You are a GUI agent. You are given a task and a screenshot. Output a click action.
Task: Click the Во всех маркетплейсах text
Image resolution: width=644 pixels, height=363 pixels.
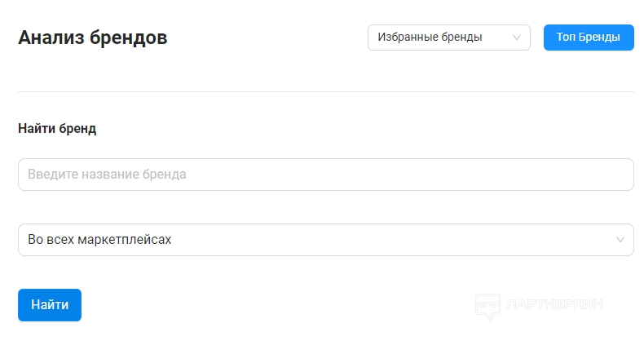point(99,240)
